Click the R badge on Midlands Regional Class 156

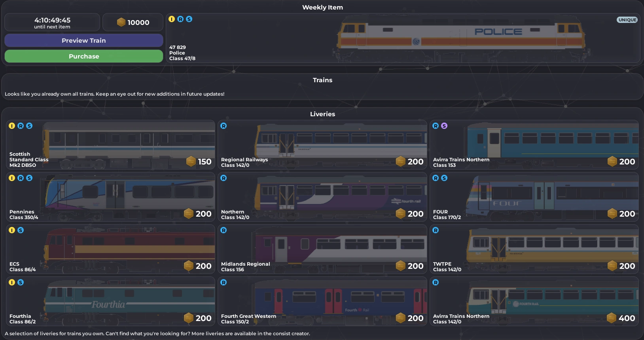click(224, 230)
